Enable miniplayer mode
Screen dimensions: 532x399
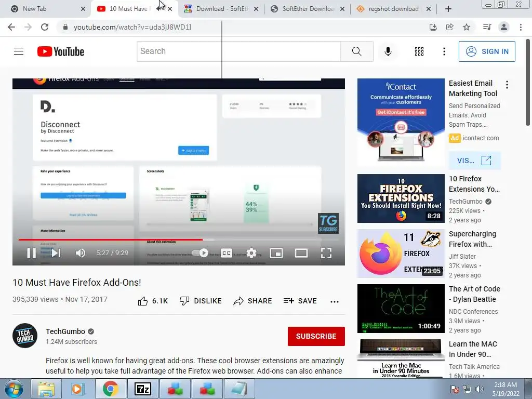[276, 253]
